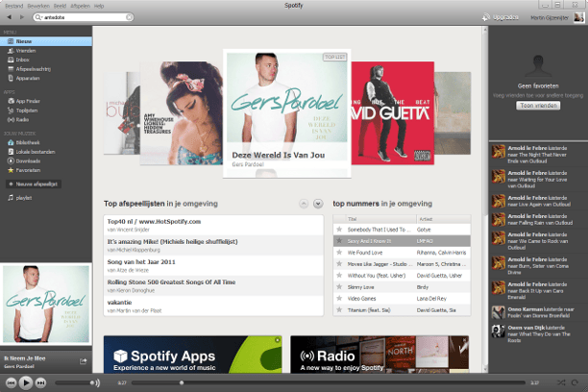This screenshot has width=588, height=392.
Task: Select the Amy Winehouse album cover
Action: pos(182,113)
